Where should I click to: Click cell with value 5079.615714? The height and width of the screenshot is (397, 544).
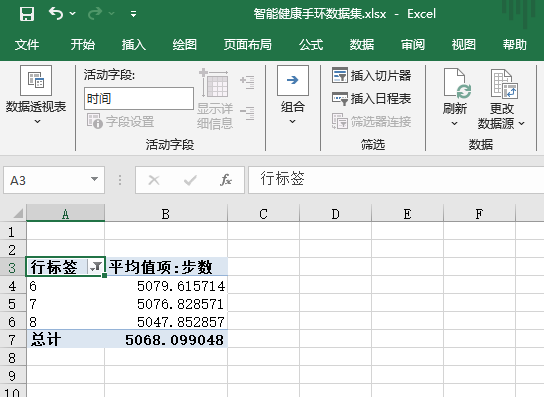pos(166,286)
